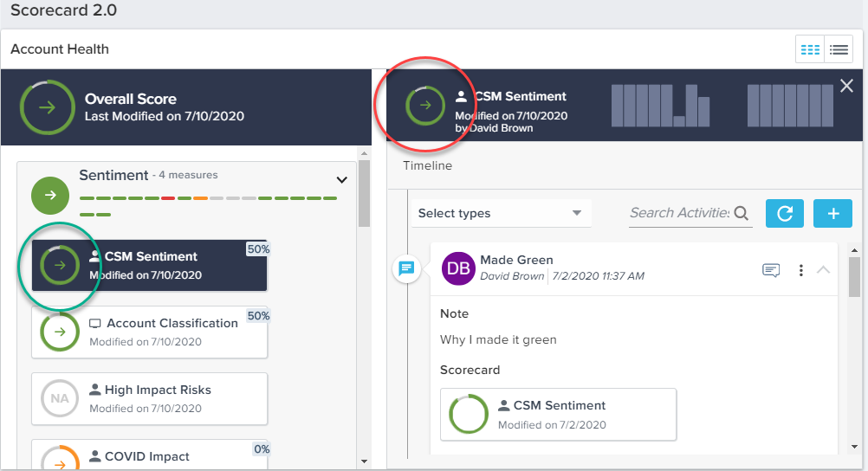The height and width of the screenshot is (471, 868).
Task: Click the DB avatar of David Brown
Action: pyautogui.click(x=458, y=268)
